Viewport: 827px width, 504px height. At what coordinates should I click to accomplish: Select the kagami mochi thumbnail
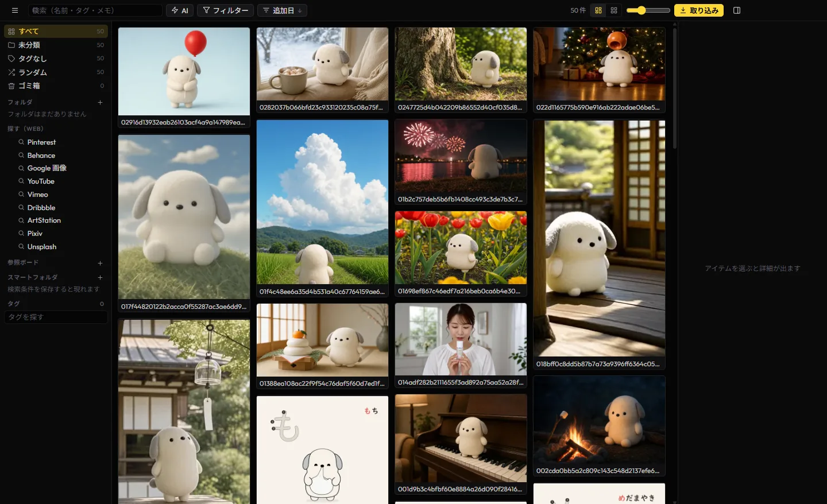pos(322,340)
